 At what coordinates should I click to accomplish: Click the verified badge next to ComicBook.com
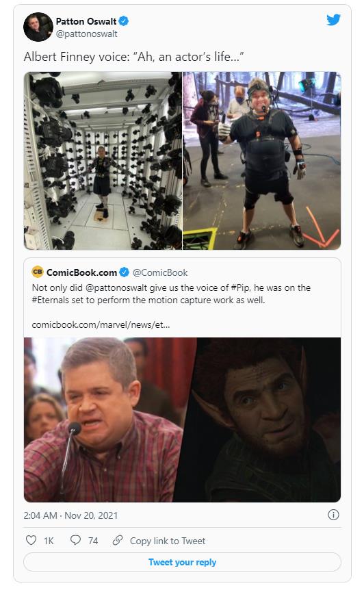(x=125, y=272)
